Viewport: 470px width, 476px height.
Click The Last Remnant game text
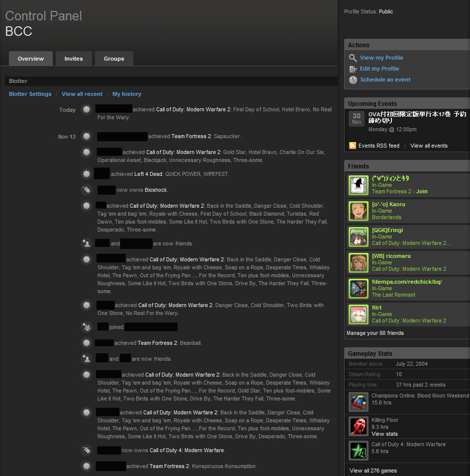(393, 295)
